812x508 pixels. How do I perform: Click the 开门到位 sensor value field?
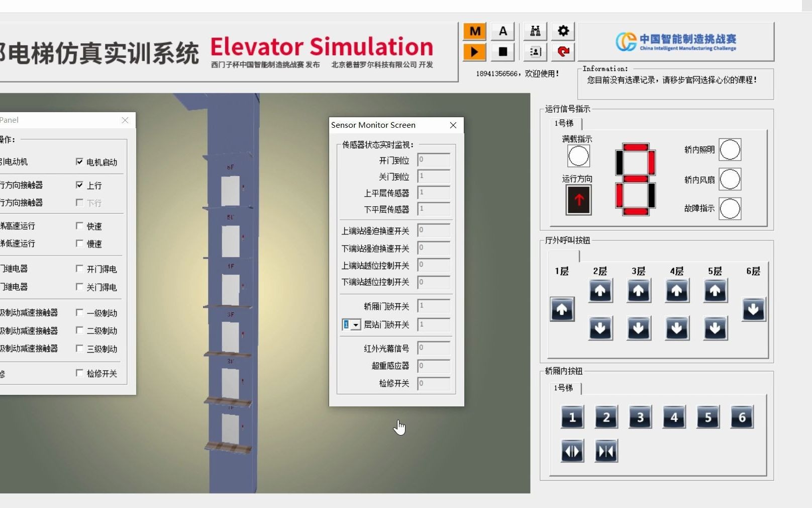(434, 160)
